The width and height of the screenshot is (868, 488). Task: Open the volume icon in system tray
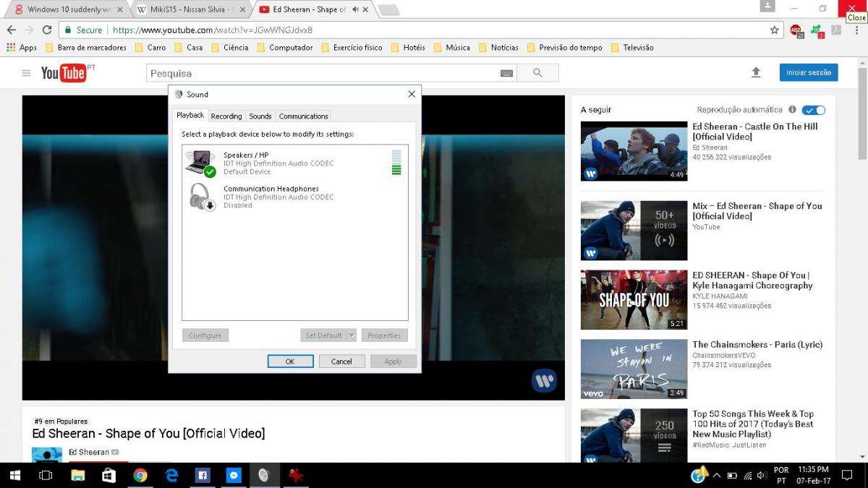[761, 476]
